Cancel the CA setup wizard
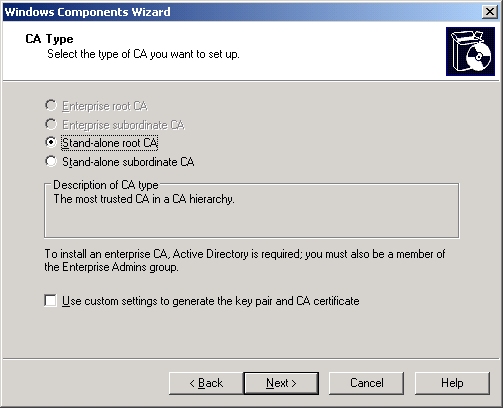 (366, 383)
